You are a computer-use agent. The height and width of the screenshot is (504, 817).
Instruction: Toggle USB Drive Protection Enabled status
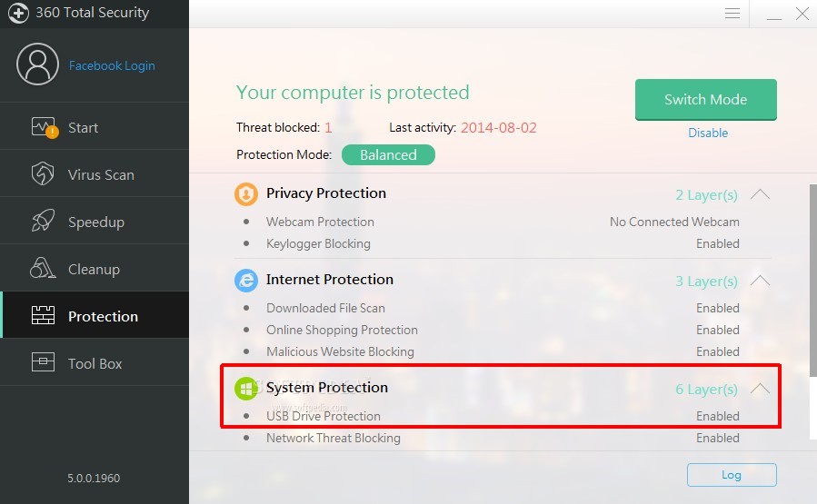717,416
